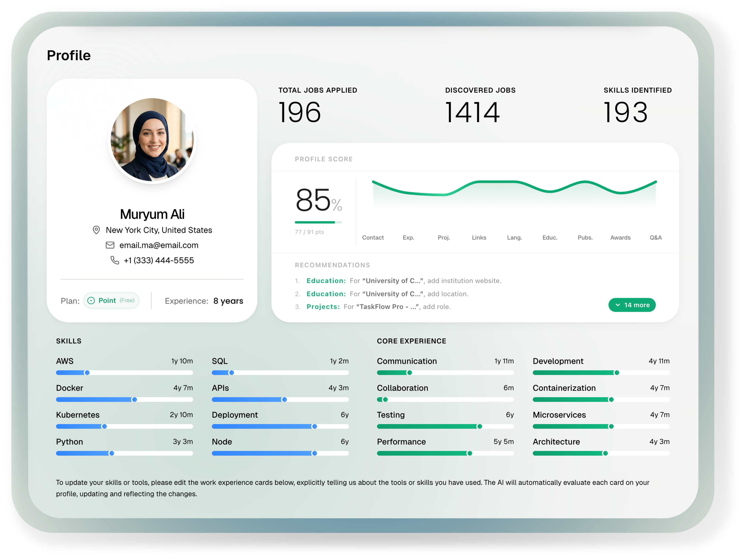
Task: Click the profile score progress bar
Action: (x=318, y=222)
